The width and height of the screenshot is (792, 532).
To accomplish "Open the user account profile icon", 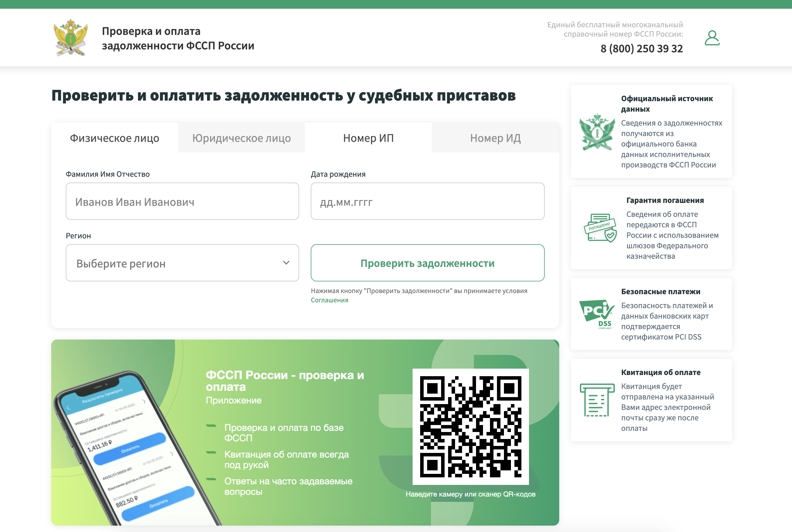I will tap(712, 38).
